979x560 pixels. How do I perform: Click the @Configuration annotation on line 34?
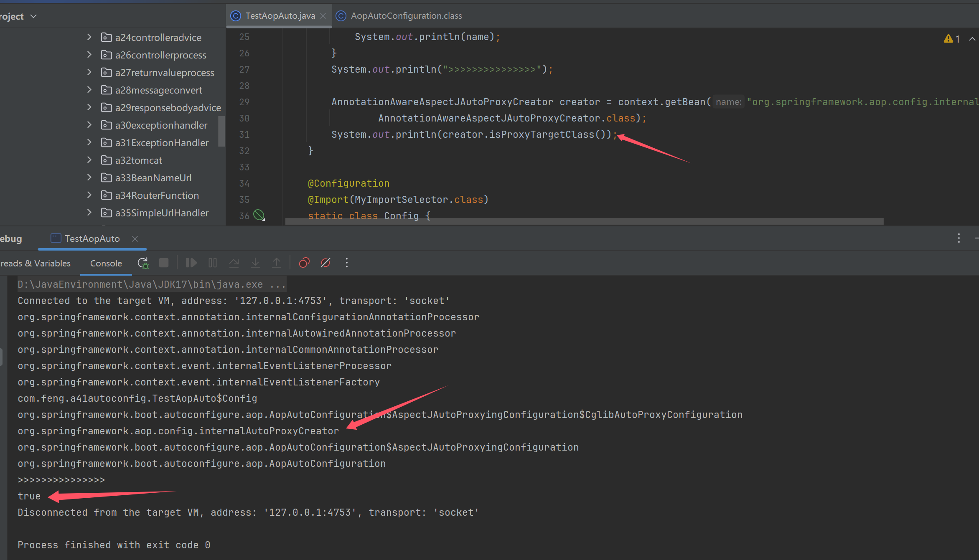(x=348, y=183)
